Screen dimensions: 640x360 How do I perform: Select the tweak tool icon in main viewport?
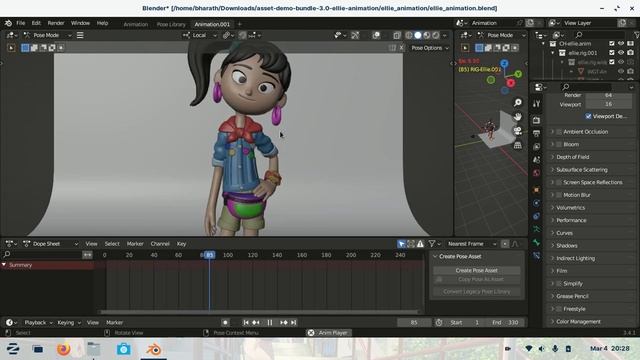click(11, 48)
